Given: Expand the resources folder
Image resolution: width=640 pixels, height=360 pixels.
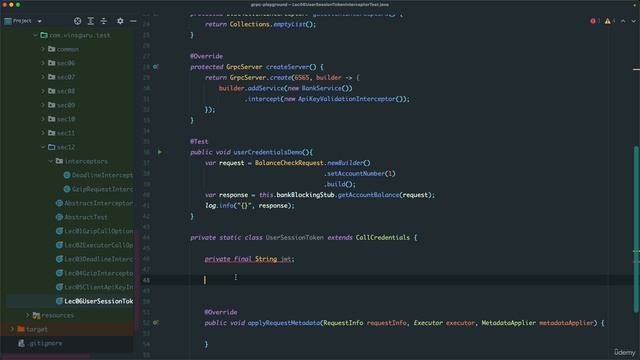Looking at the screenshot, I should (28, 315).
